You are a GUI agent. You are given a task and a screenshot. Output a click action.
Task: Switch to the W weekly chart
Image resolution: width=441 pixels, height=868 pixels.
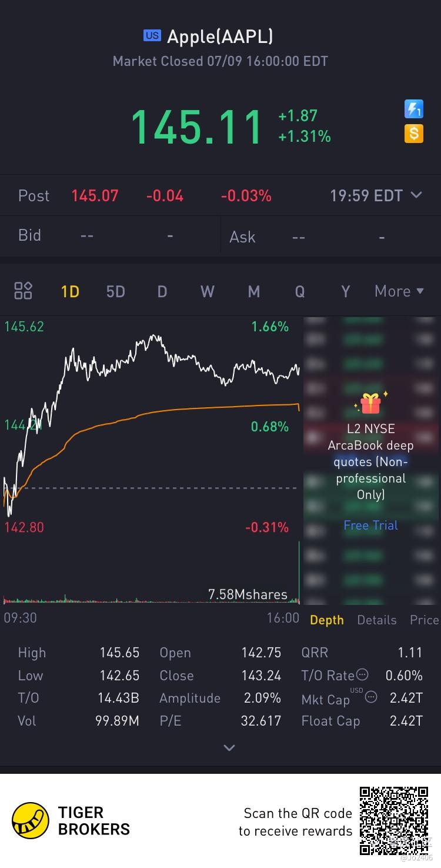pos(208,291)
